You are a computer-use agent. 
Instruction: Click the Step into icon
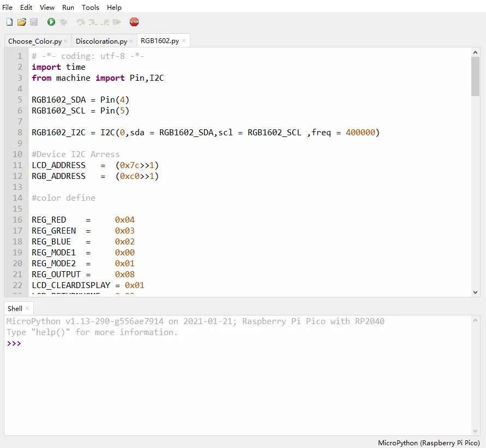click(x=93, y=22)
